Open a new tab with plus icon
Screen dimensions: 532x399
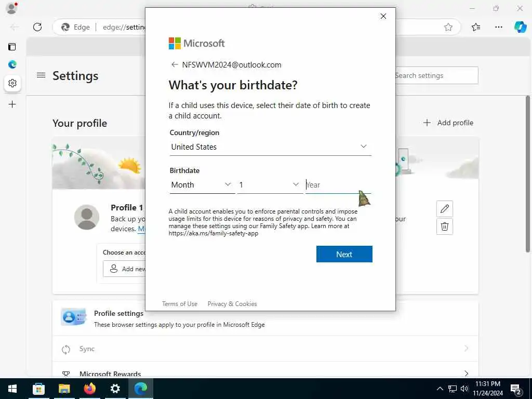tap(12, 104)
